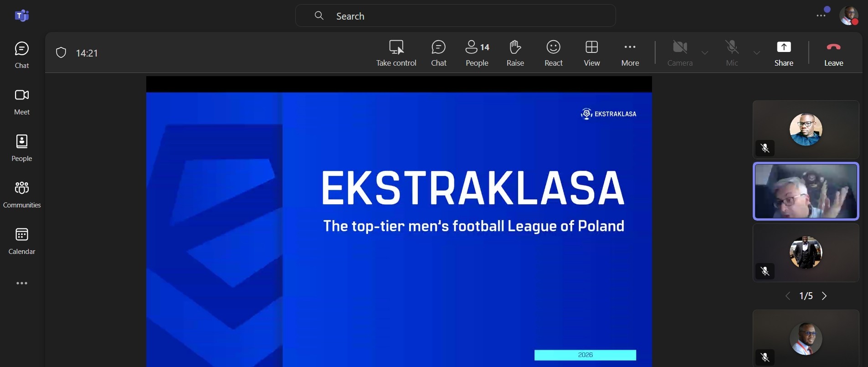Expand the Camera options dropdown arrow
The image size is (868, 367).
tap(705, 53)
